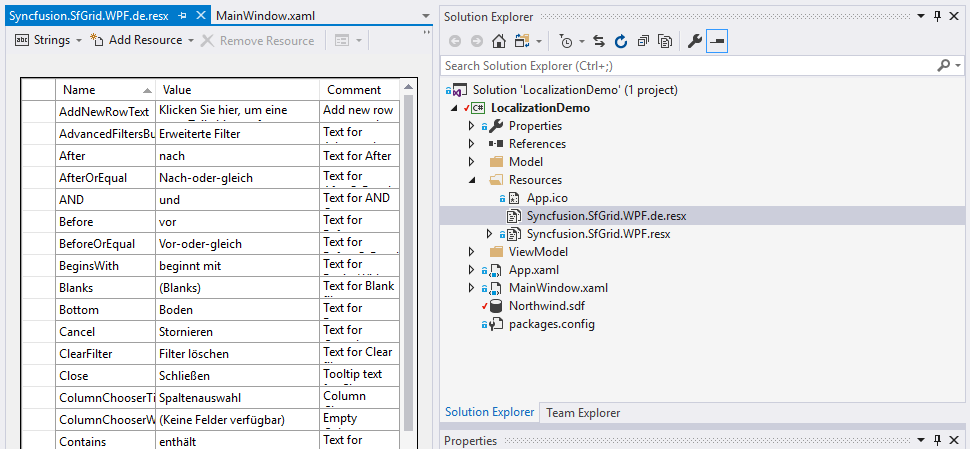Close the Solution Explorer panel
970x449 pixels.
coord(955,16)
